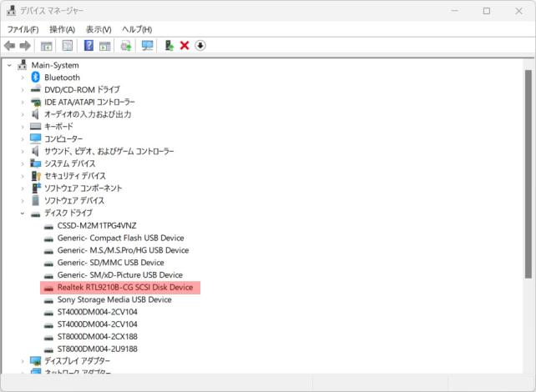The height and width of the screenshot is (392, 536).
Task: Scan for hardware changes monitor icon
Action: [x=147, y=45]
